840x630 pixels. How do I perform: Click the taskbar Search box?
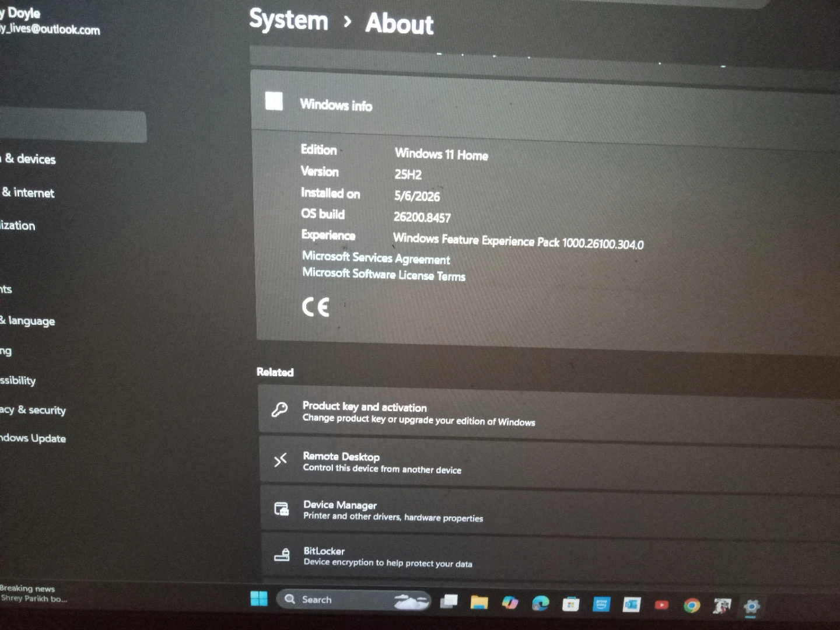click(x=354, y=600)
